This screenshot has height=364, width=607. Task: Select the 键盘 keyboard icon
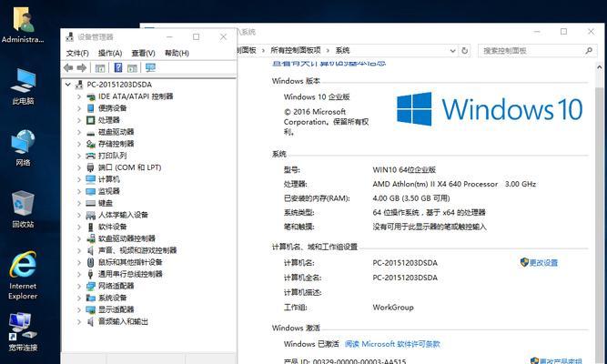pos(91,203)
